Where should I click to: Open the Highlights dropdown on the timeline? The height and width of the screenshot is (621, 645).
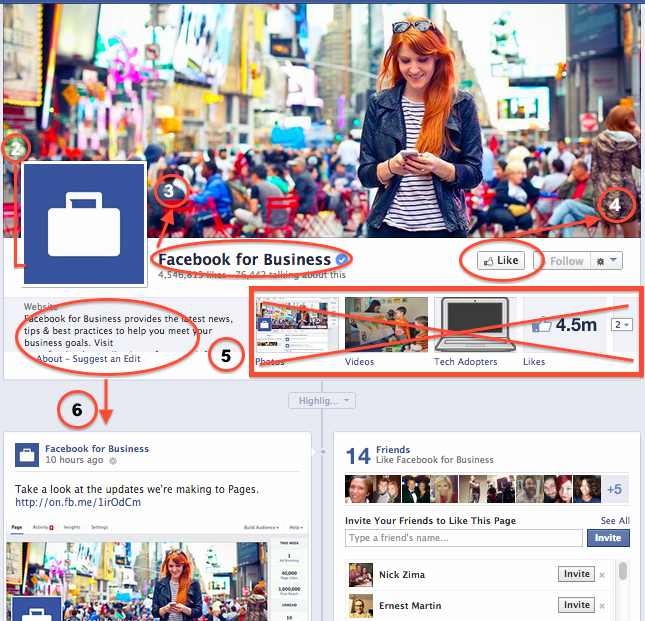322,401
